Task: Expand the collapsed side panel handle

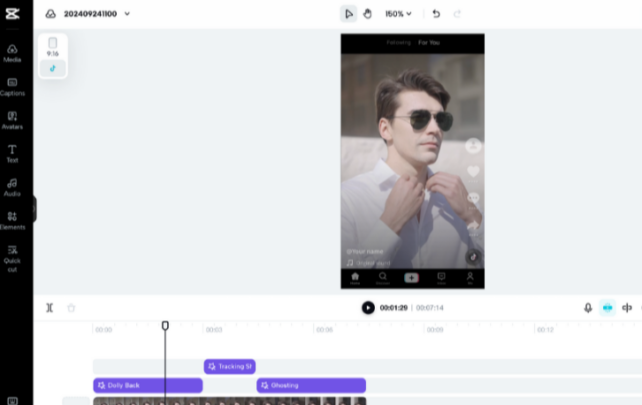Action: coord(34,209)
